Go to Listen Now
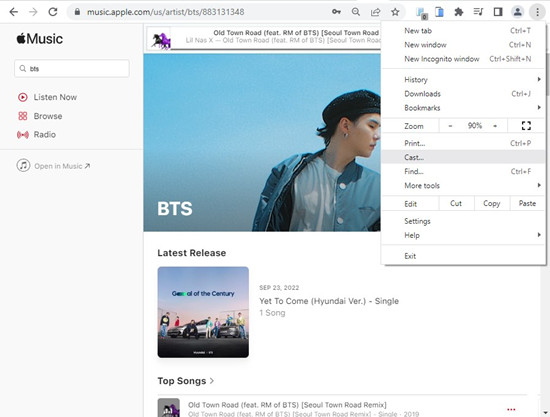This screenshot has height=417, width=550. 55,97
